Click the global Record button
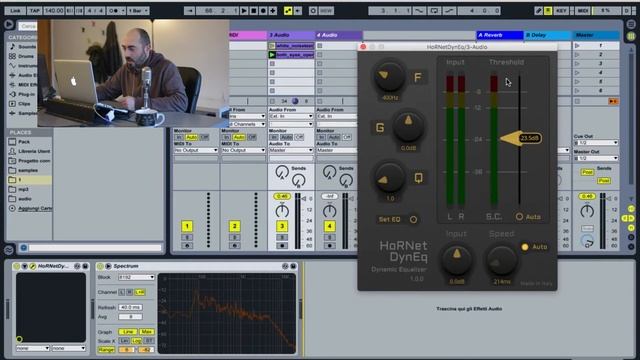640x360 pixels. pyautogui.click(x=263, y=11)
